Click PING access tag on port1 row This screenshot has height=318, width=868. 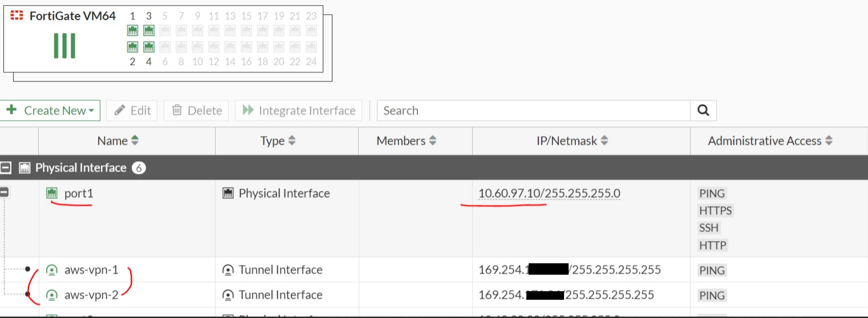(x=712, y=194)
